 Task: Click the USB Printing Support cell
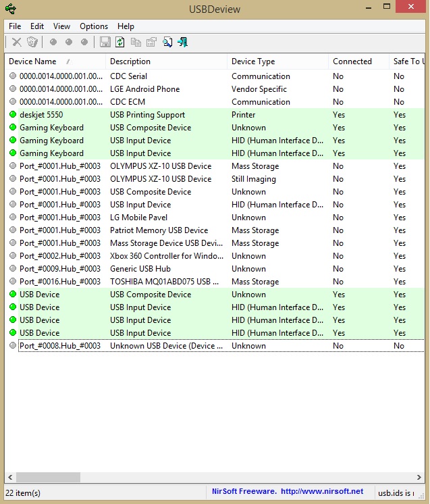click(147, 115)
